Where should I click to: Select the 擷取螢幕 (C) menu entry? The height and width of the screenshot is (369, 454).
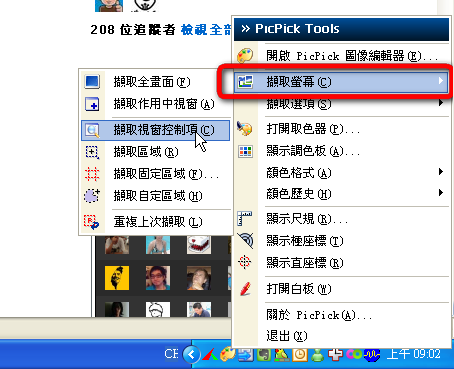coord(341,82)
